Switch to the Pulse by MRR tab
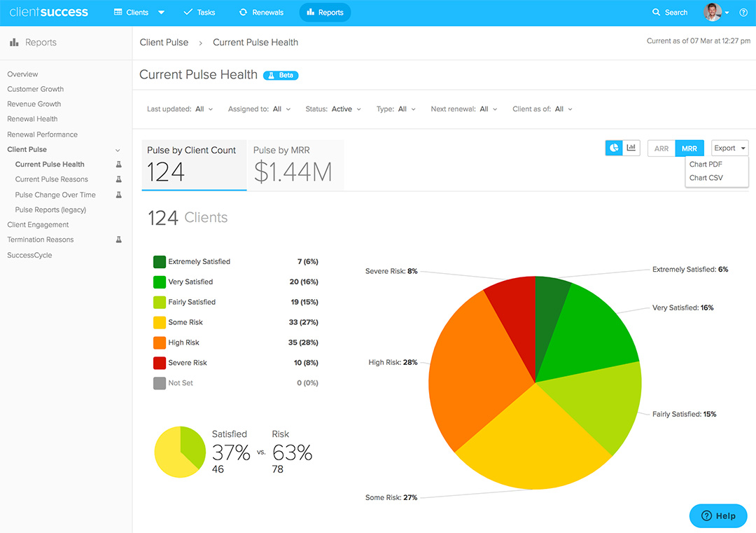The image size is (756, 533). (x=295, y=165)
